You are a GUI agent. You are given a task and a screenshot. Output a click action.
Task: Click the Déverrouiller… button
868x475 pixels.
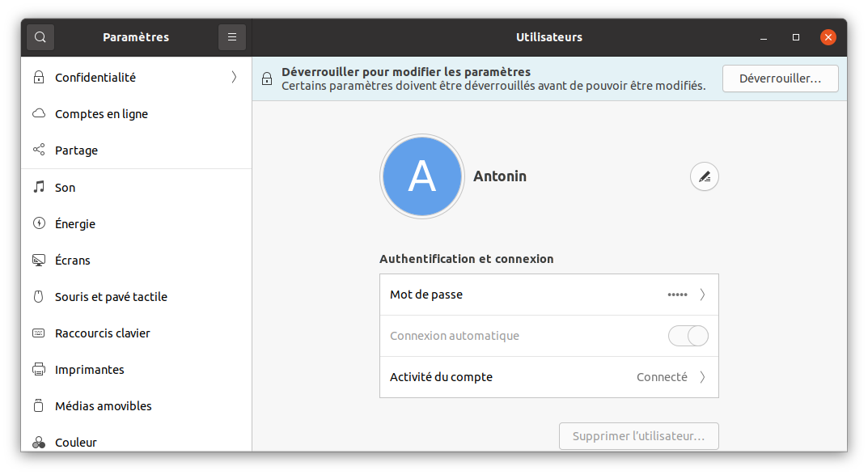tap(780, 78)
